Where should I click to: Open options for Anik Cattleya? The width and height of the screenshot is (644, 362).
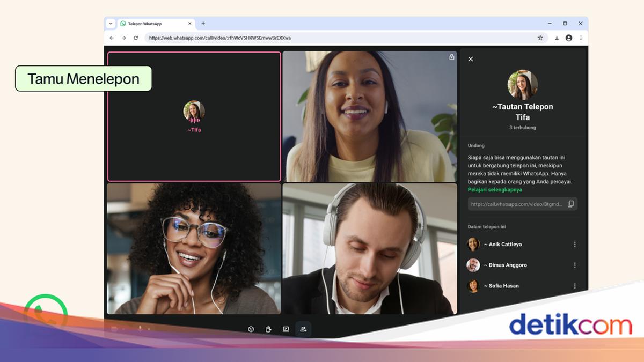(575, 245)
